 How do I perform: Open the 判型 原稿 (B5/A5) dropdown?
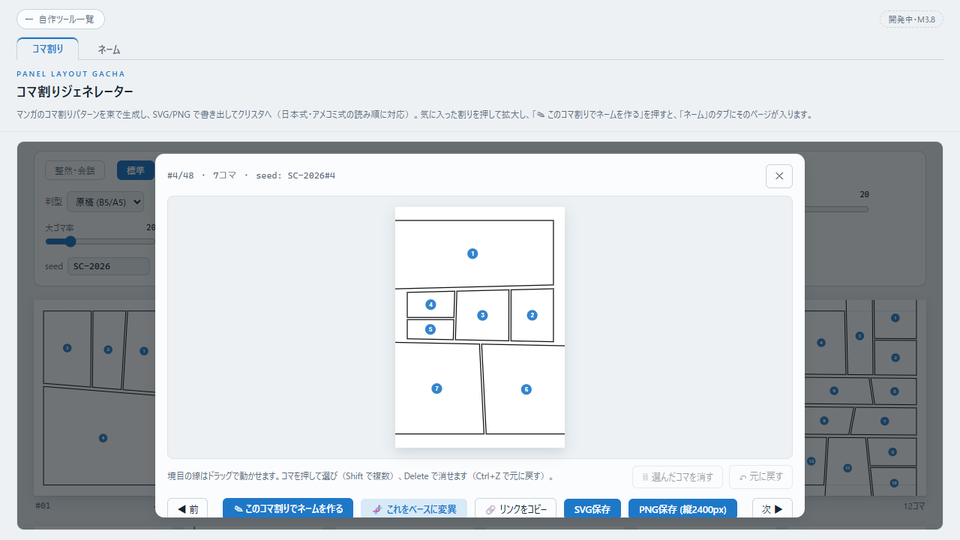106,201
